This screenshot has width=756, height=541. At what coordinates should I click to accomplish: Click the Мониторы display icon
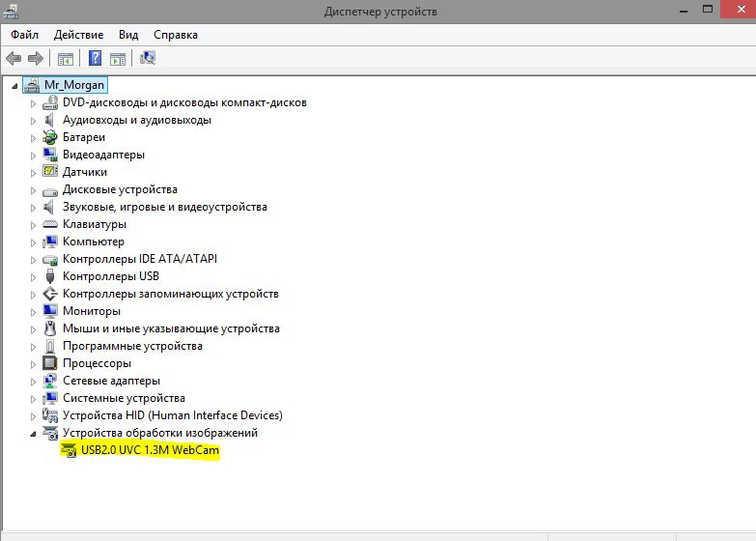(50, 311)
